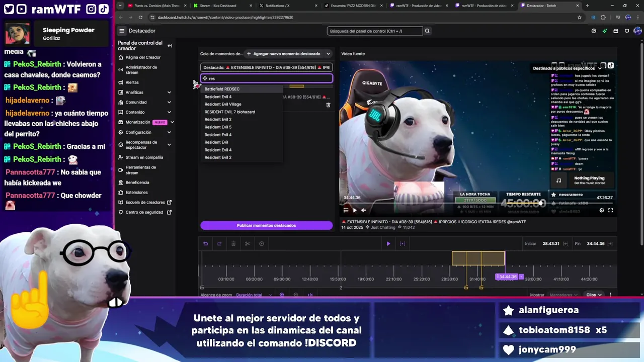Open the user avatar menu in header
644x362 pixels.
click(638, 31)
